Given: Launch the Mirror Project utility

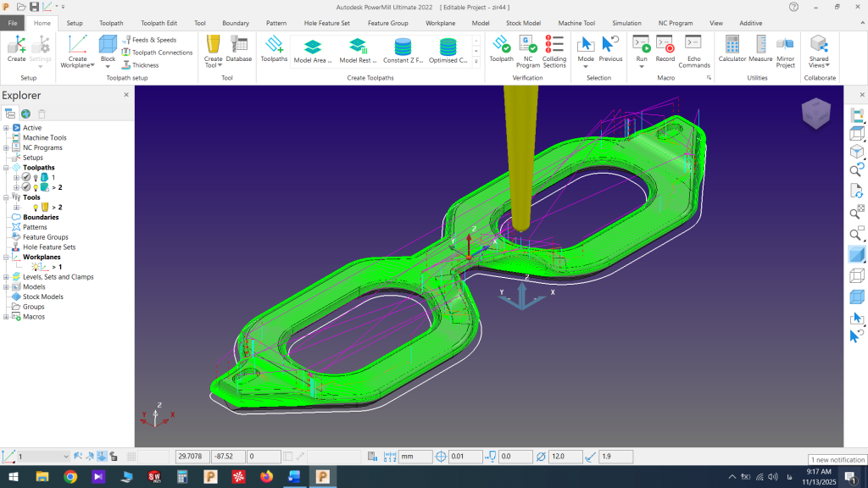Looking at the screenshot, I should (785, 52).
